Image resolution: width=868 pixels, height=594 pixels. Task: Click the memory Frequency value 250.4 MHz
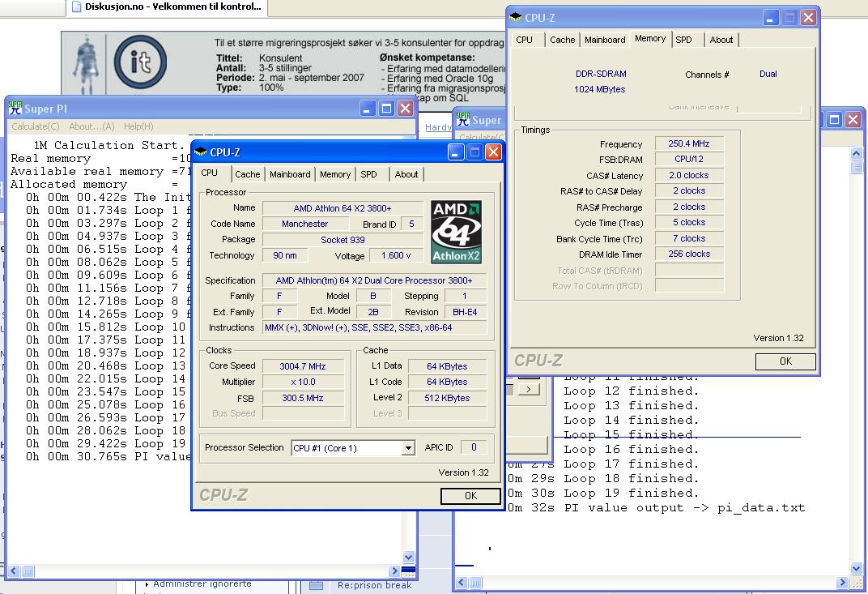689,143
